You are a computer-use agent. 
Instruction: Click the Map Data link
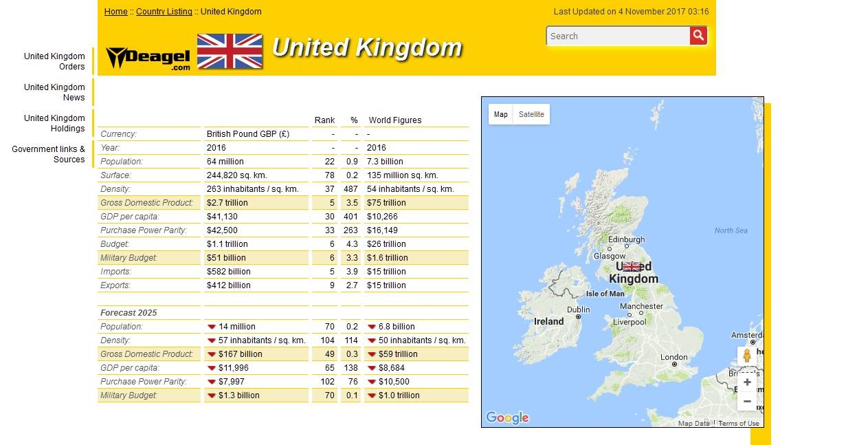coord(693,424)
